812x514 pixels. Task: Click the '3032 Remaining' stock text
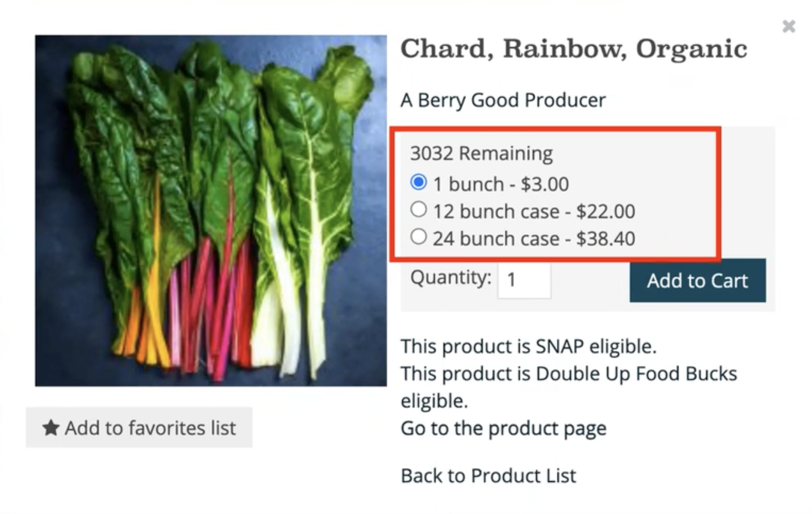pos(481,154)
